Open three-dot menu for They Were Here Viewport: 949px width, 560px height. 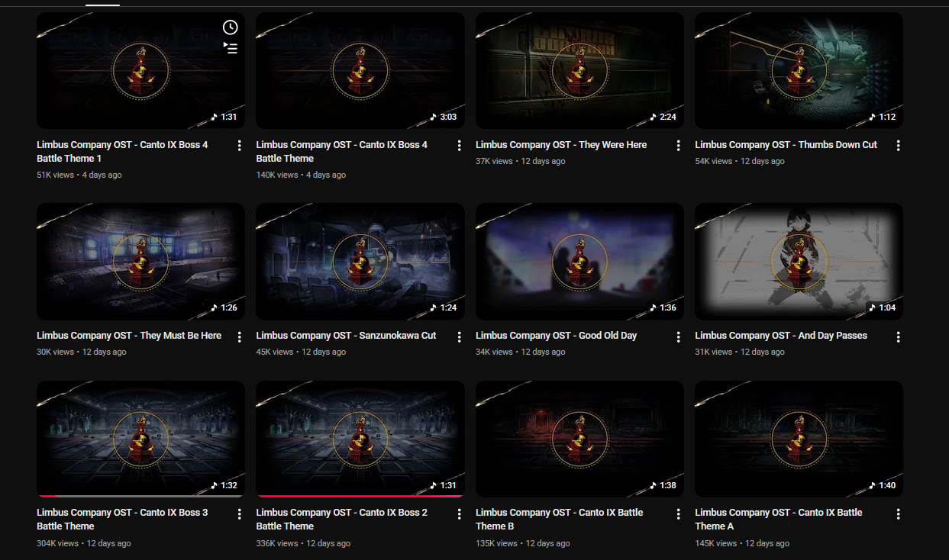(679, 146)
